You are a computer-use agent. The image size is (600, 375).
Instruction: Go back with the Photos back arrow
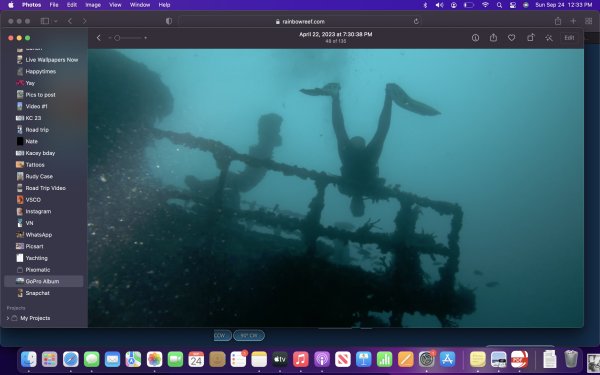tap(99, 38)
